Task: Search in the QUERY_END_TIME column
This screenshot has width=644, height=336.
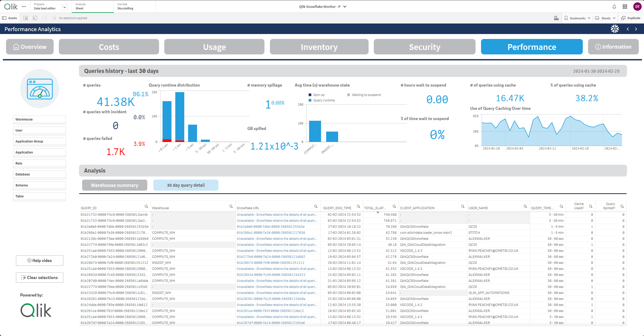Action: pos(358,206)
